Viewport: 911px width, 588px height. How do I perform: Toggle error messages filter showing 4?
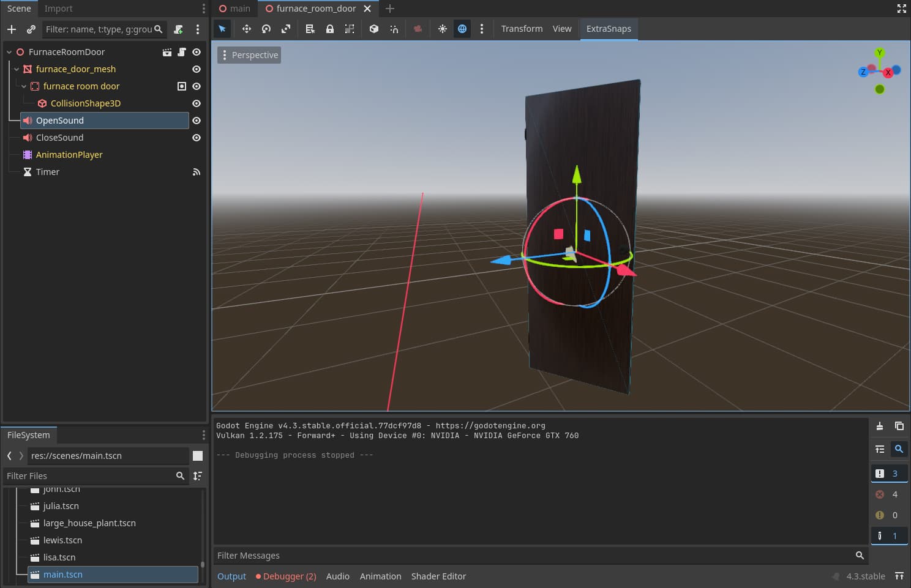point(889,494)
